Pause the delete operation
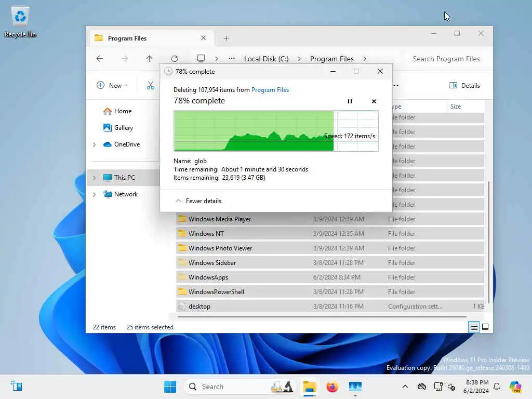The height and width of the screenshot is (399, 532). click(x=350, y=101)
